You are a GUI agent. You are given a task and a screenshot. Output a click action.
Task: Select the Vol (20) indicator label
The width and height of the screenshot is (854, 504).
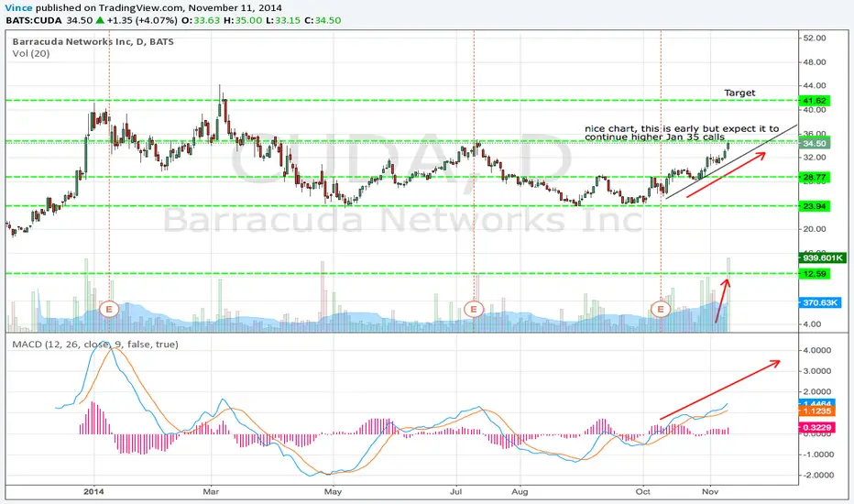pos(31,53)
